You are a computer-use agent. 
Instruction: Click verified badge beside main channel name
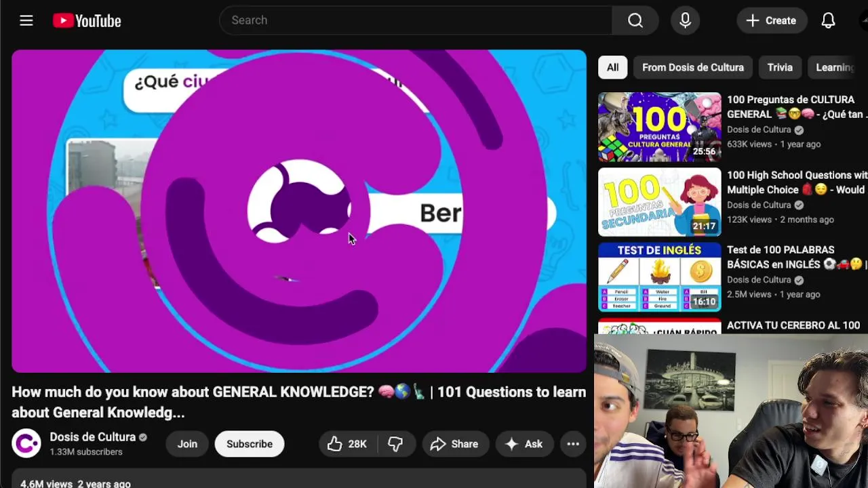(143, 437)
